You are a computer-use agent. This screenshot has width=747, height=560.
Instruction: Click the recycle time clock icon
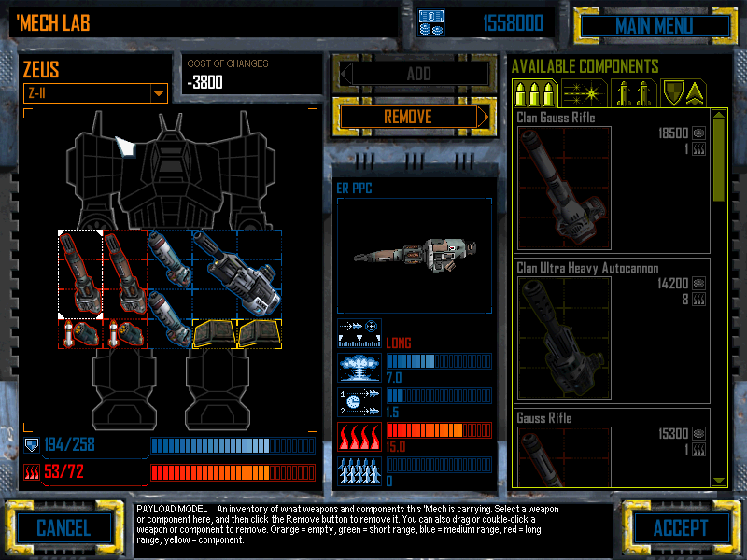pos(359,402)
